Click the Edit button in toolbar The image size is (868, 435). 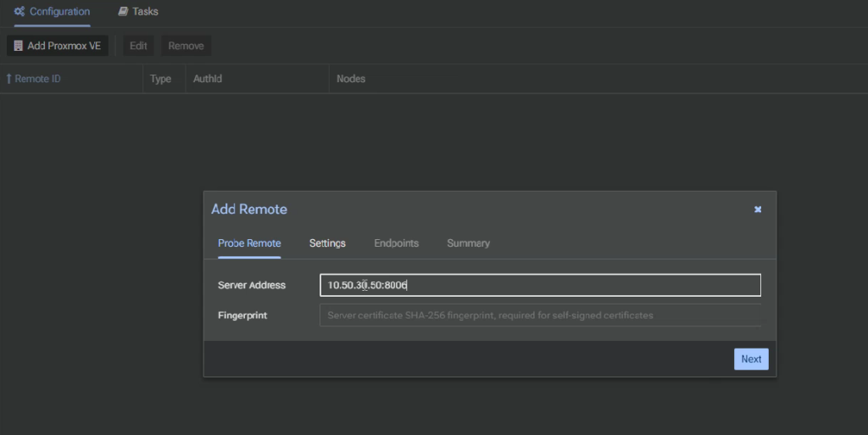point(138,46)
